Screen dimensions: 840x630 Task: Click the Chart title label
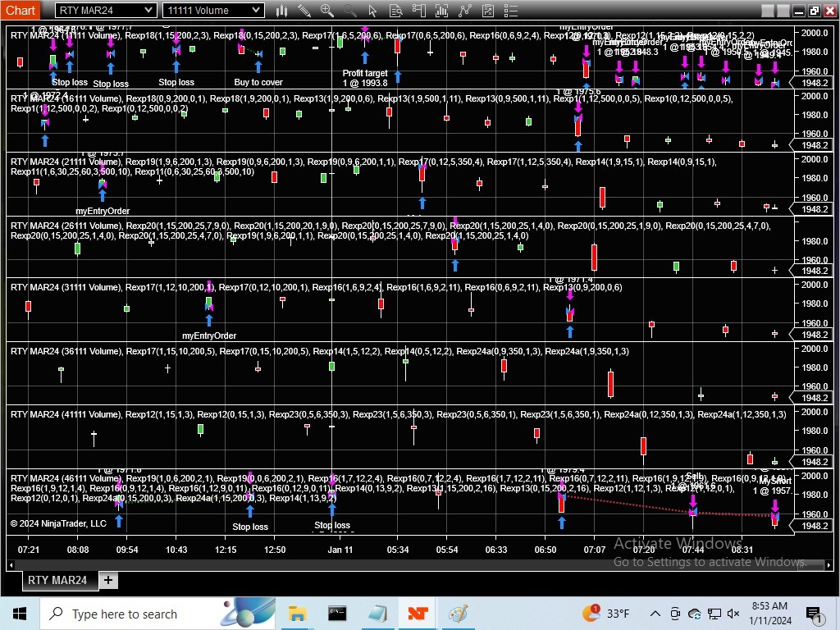(21, 10)
